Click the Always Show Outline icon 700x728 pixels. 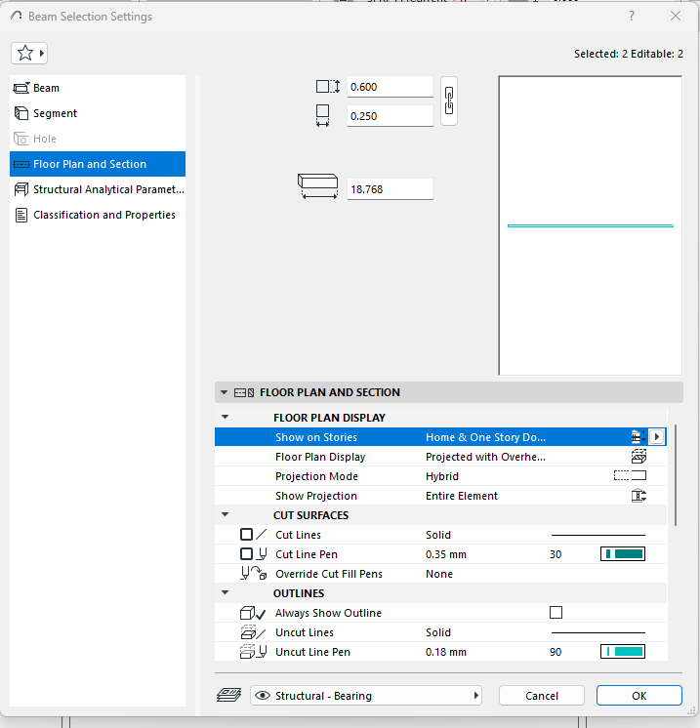coord(253,613)
